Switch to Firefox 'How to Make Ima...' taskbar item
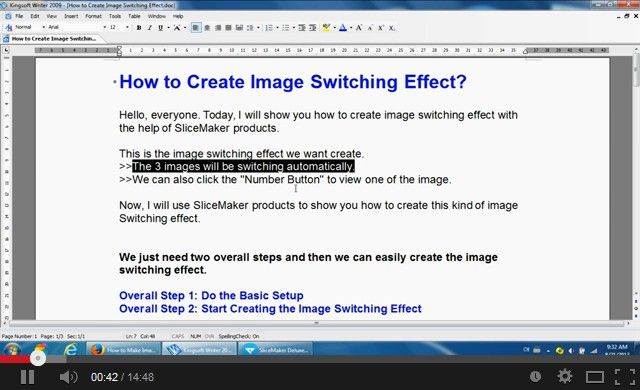This screenshot has height=390, width=640. 123,350
